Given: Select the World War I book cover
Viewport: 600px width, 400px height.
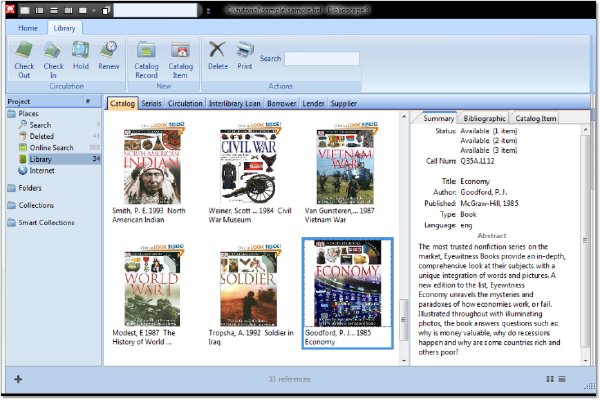Looking at the screenshot, I should (152, 288).
